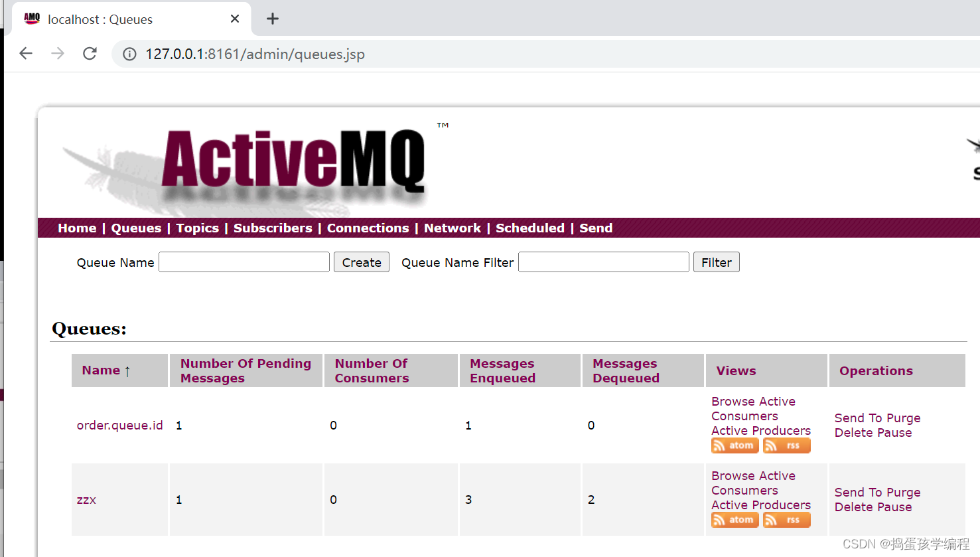Image resolution: width=980 pixels, height=557 pixels.
Task: Click the browser back arrow
Action: point(26,54)
